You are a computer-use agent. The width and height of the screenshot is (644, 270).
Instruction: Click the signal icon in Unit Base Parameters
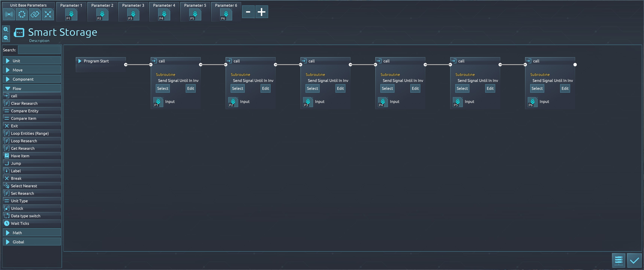[9, 14]
